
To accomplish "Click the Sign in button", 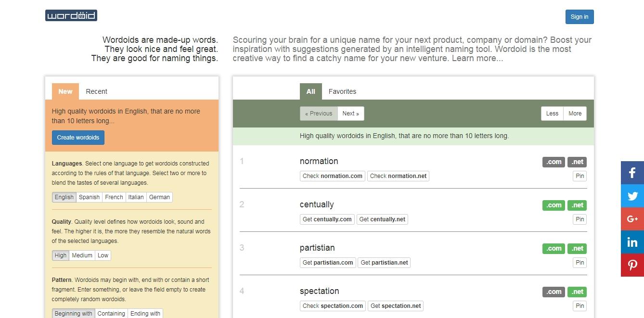I will pyautogui.click(x=580, y=17).
